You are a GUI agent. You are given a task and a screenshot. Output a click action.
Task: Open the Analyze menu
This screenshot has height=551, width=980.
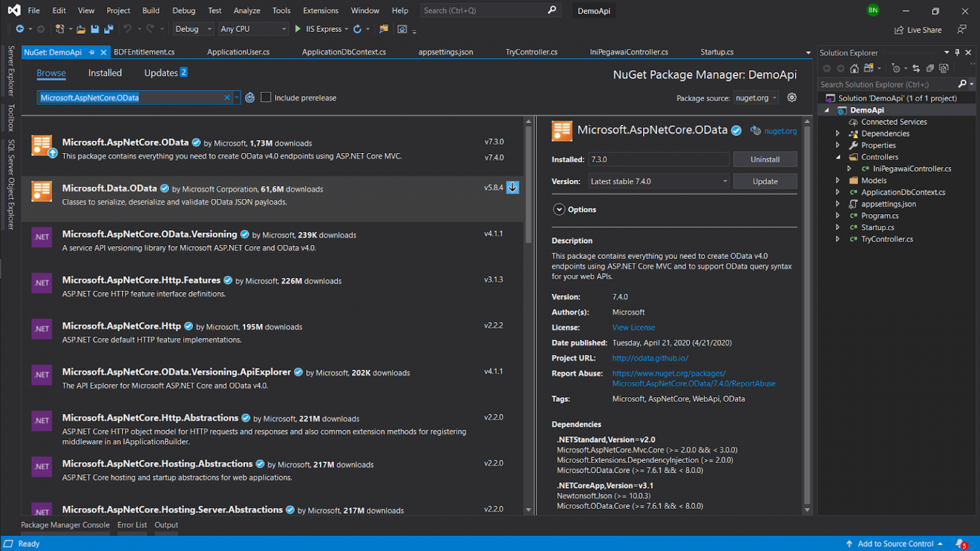[247, 10]
